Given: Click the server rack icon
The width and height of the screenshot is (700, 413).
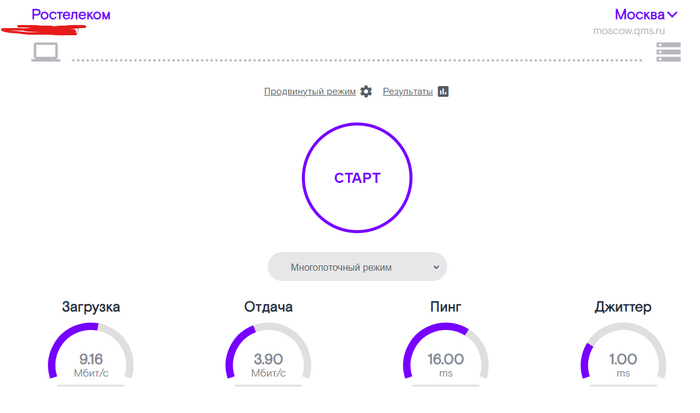Looking at the screenshot, I should click(668, 52).
